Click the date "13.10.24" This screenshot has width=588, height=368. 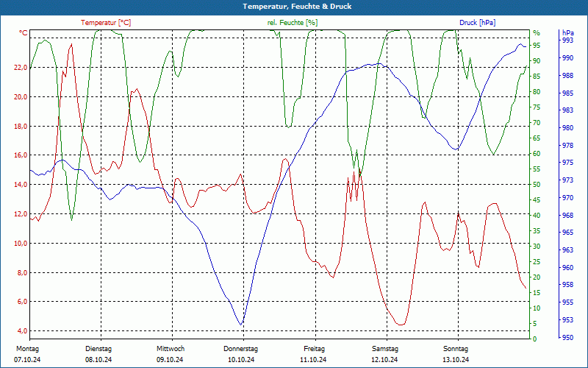coord(456,360)
